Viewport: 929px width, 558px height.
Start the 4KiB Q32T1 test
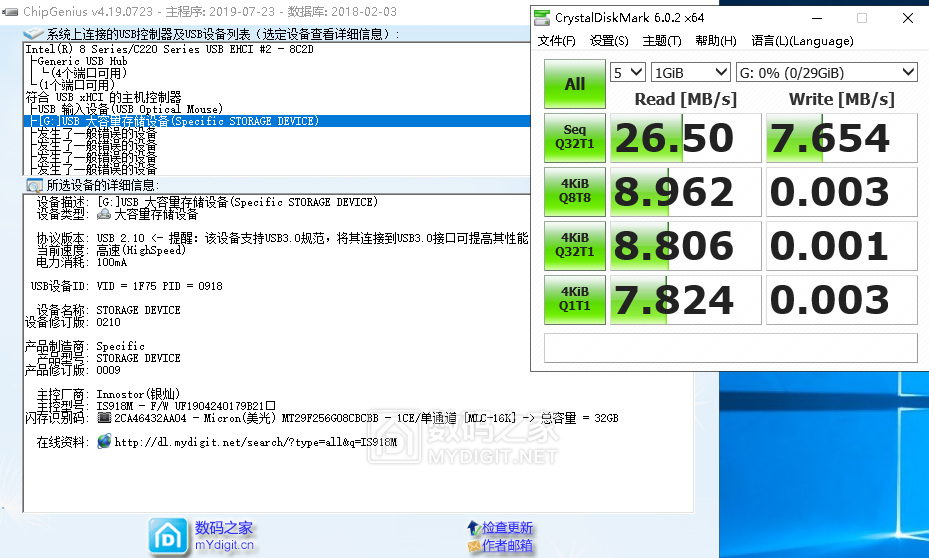tap(575, 245)
